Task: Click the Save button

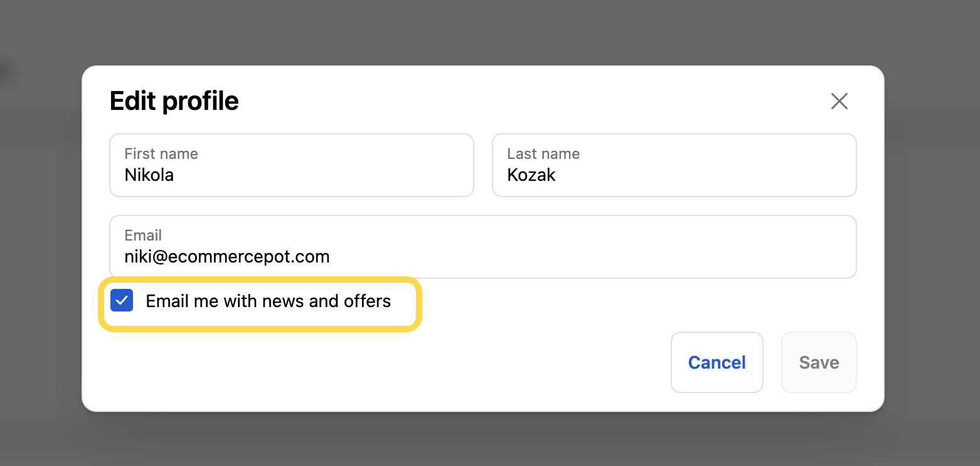Action: [x=819, y=362]
